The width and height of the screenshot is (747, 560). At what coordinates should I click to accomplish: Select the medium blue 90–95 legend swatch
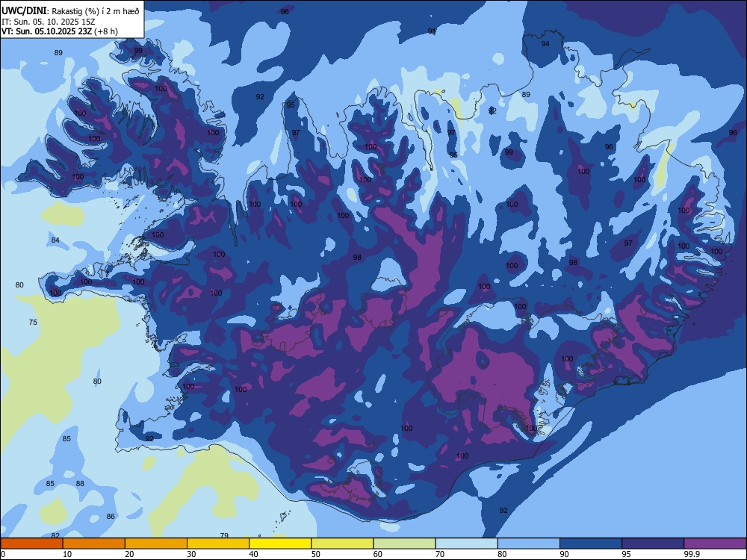point(591,544)
